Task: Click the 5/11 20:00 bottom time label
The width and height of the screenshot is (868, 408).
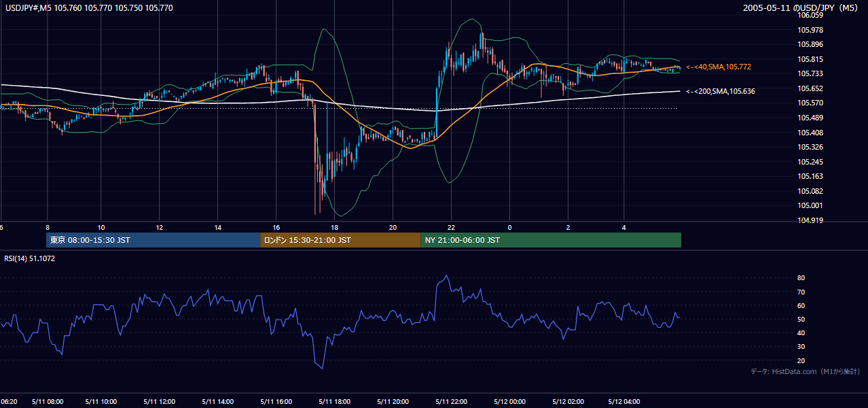Action: point(393,401)
